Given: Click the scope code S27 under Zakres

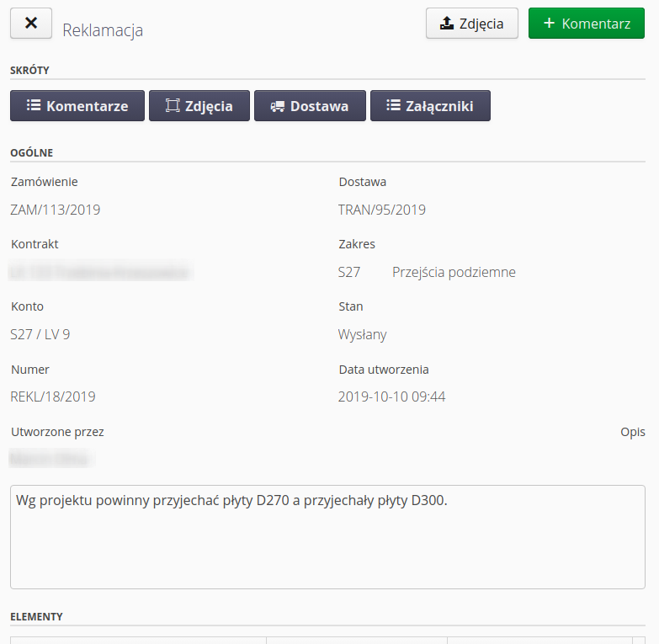Looking at the screenshot, I should click(349, 272).
